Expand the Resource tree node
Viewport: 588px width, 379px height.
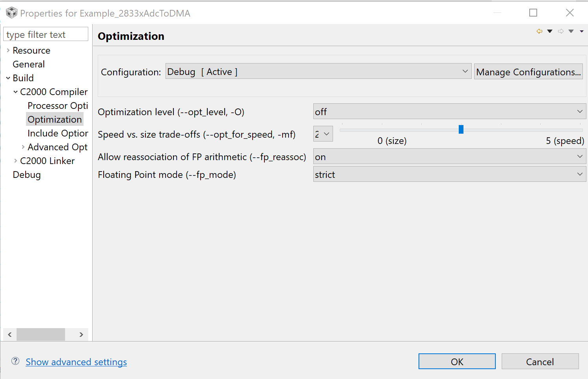coord(8,50)
